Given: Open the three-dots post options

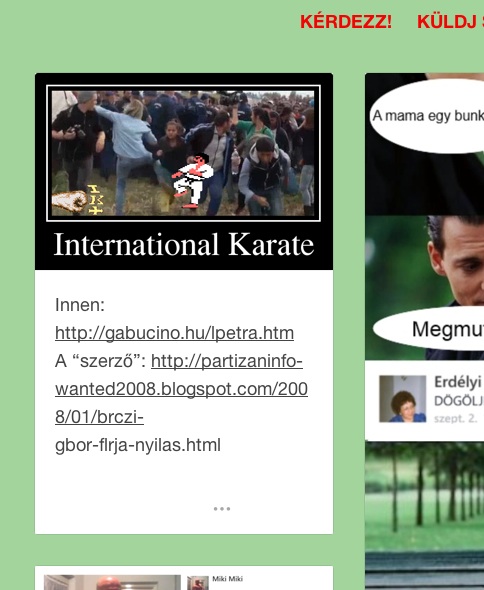Looking at the screenshot, I should pos(222,509).
